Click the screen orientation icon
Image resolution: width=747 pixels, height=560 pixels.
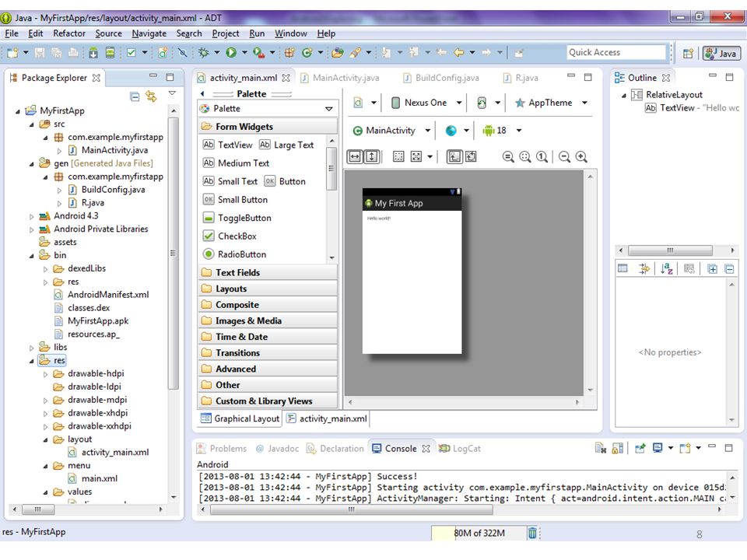(x=482, y=103)
